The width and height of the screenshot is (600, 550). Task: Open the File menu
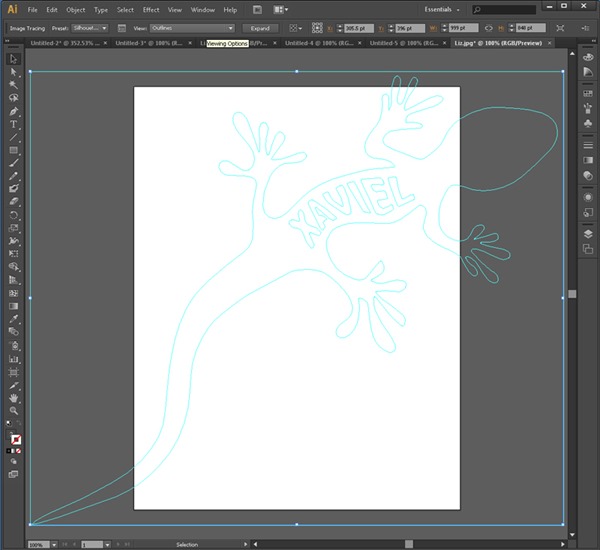click(x=33, y=10)
